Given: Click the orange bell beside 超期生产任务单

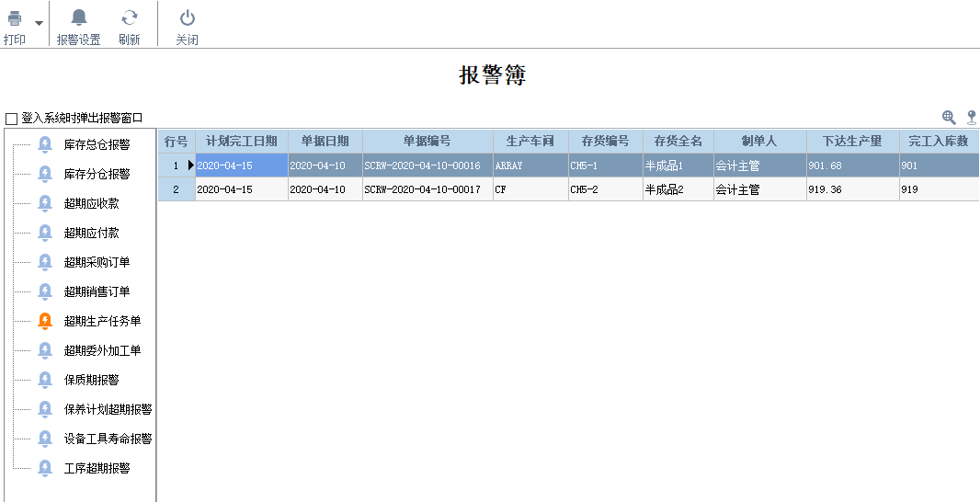Looking at the screenshot, I should pos(45,321).
